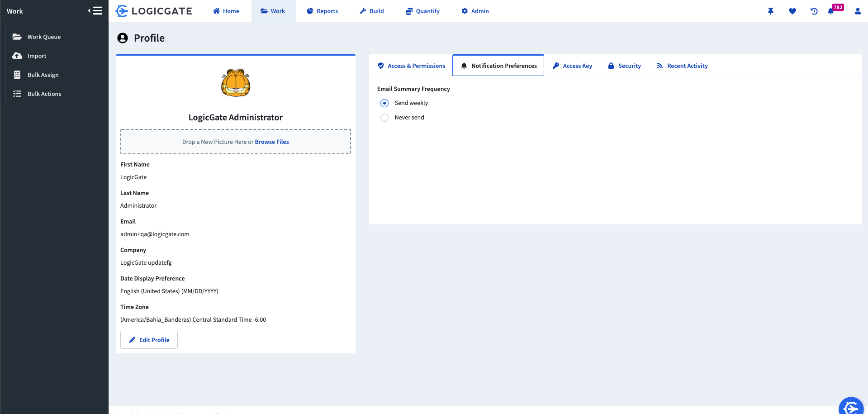Open user account menu icon

[858, 11]
